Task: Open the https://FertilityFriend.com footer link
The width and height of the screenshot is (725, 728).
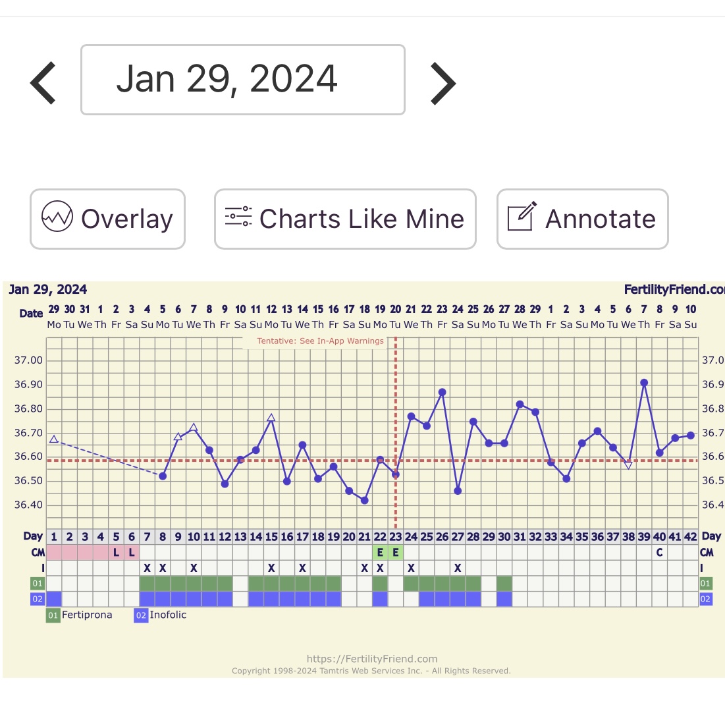Action: coord(371,659)
